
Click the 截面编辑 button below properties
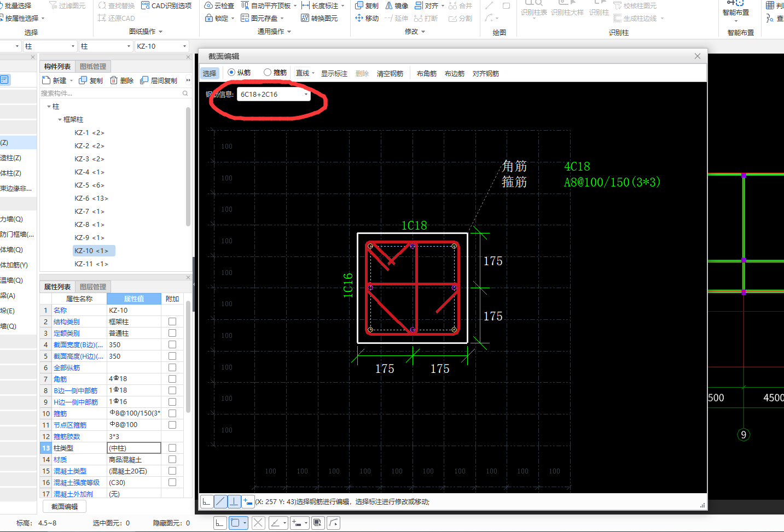click(x=65, y=507)
